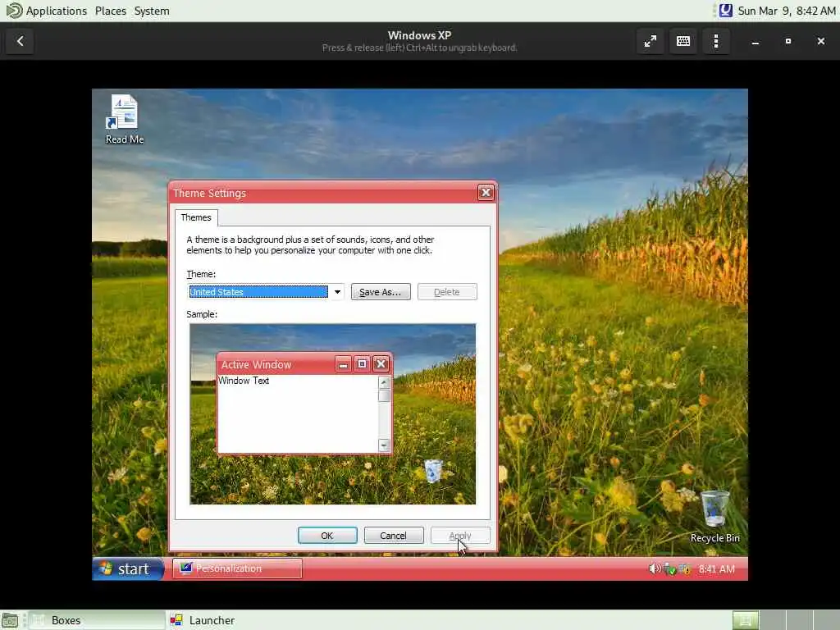The height and width of the screenshot is (630, 840).
Task: Close the Boxes Windows XP window
Action: tap(820, 41)
